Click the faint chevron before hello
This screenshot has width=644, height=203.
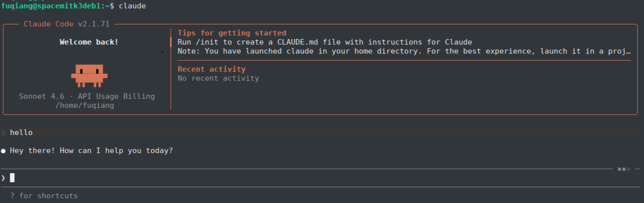click(x=3, y=133)
